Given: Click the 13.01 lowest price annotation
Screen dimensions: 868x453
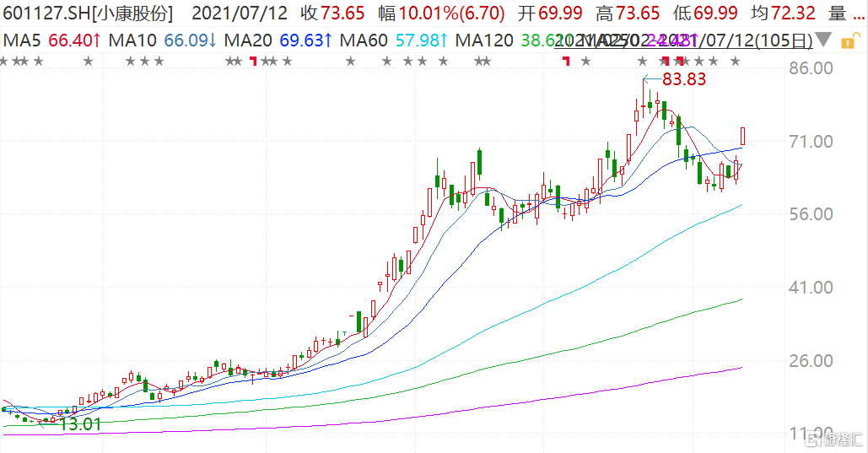Looking at the screenshot, I should [80, 425].
